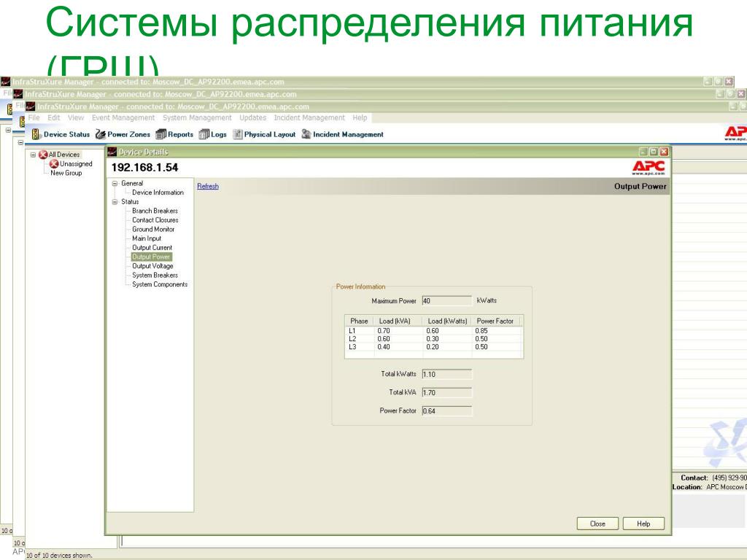Select Device Information tree item
Image resolution: width=747 pixels, height=560 pixels.
tap(158, 192)
